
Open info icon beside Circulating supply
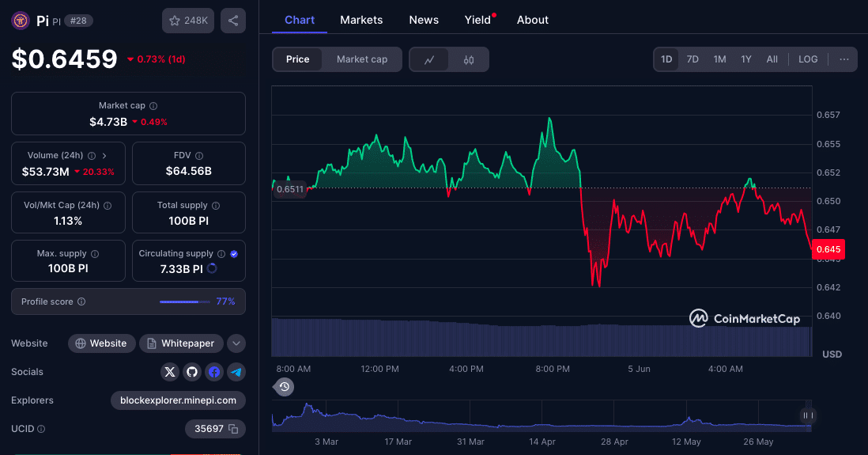[221, 254]
